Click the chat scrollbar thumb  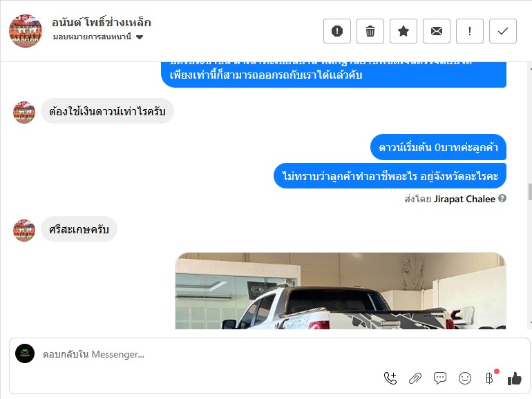[x=530, y=192]
